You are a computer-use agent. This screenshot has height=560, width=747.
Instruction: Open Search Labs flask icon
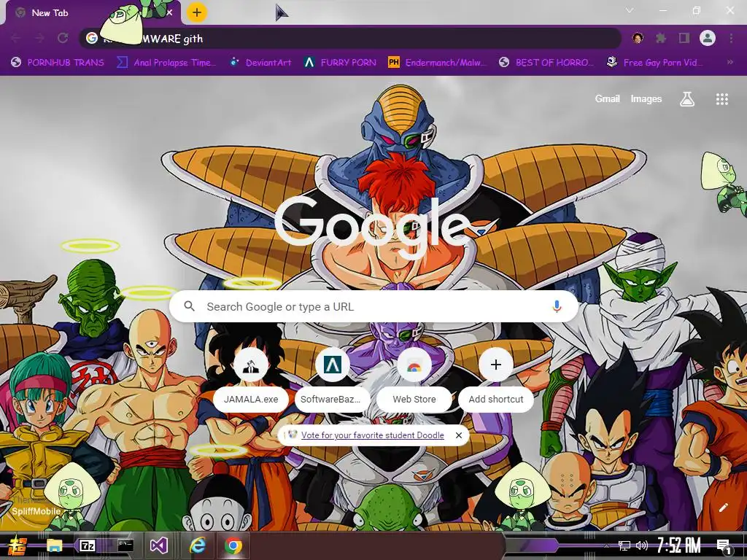[687, 99]
